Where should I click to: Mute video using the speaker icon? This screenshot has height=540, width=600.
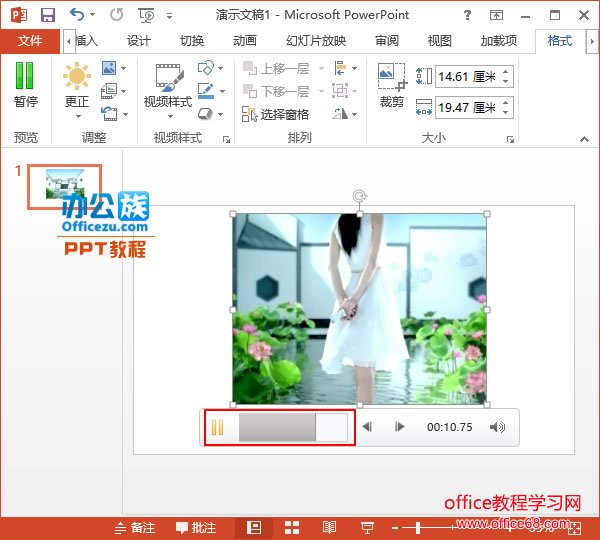[497, 427]
